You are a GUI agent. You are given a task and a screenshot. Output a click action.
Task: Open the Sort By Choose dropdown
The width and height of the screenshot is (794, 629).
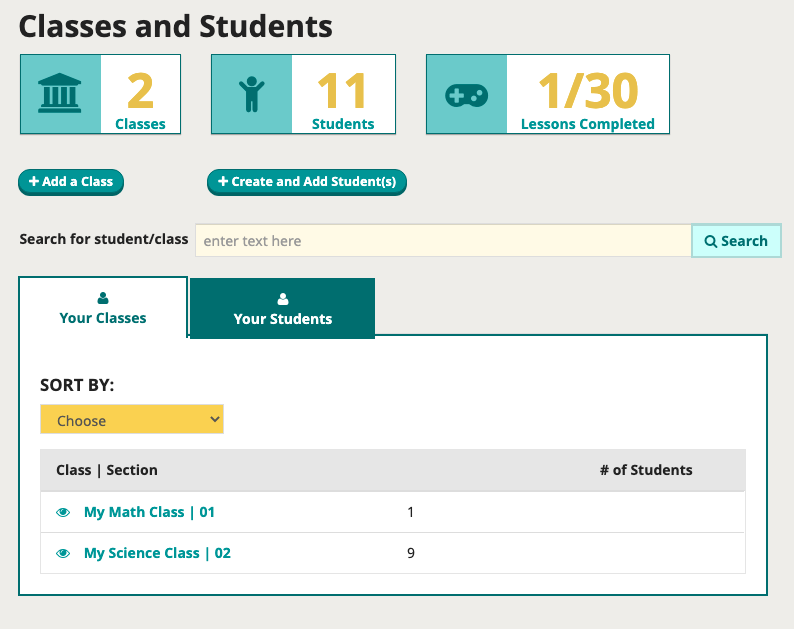(132, 419)
